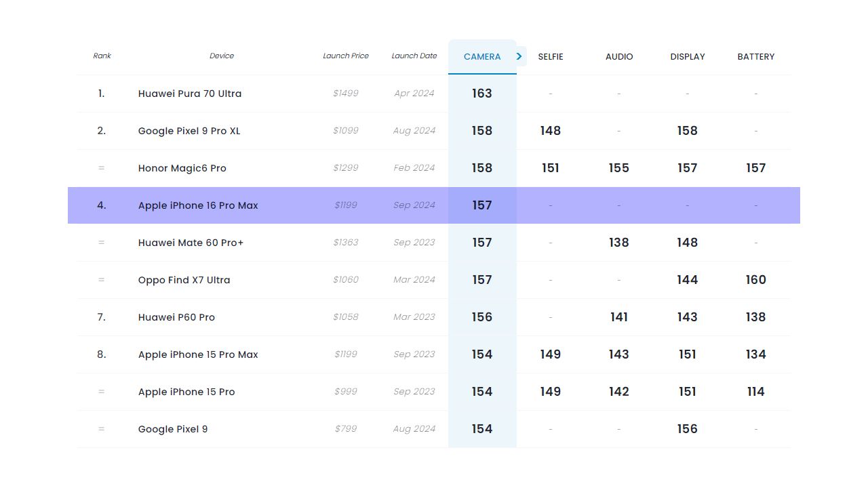The height and width of the screenshot is (488, 868).
Task: Click the chevron arrow beside CAMERA tab
Action: (x=519, y=56)
